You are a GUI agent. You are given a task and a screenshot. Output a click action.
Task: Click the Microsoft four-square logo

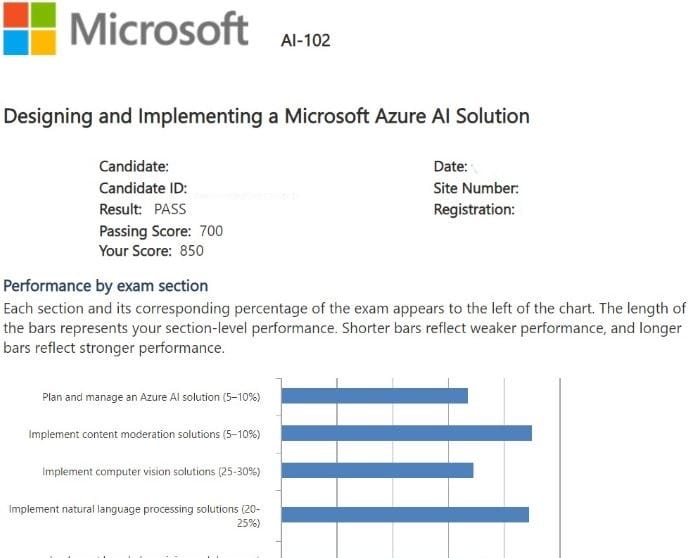tap(29, 28)
